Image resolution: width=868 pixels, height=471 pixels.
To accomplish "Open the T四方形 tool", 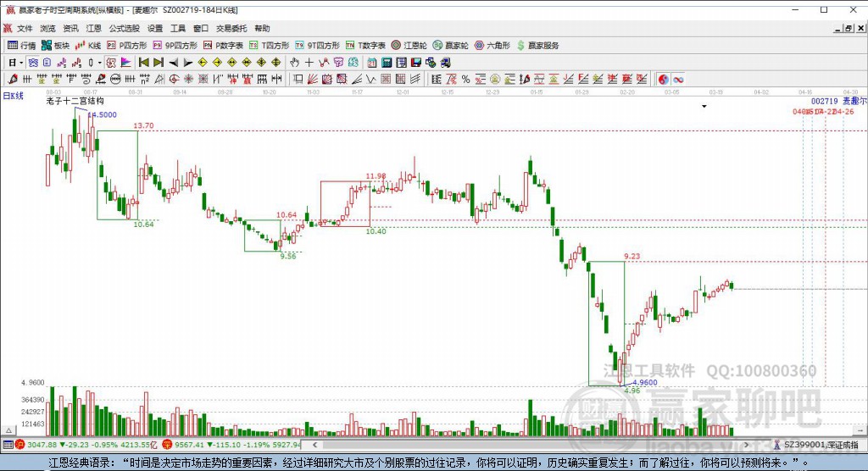I will [x=269, y=46].
